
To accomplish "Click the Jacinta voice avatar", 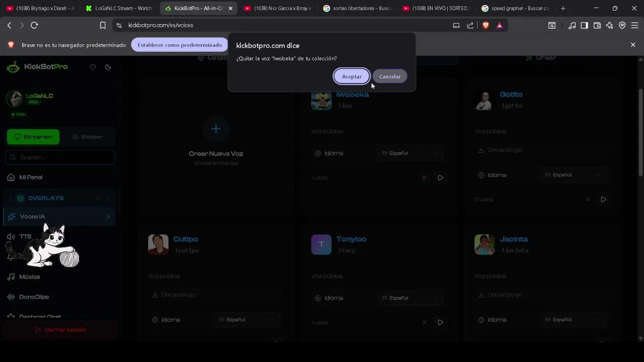I will (485, 245).
